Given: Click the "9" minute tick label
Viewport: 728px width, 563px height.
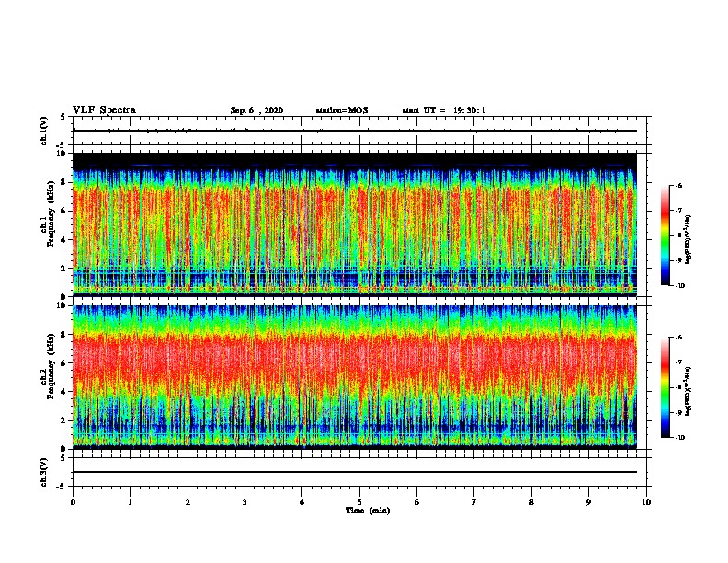Looking at the screenshot, I should tap(588, 502).
